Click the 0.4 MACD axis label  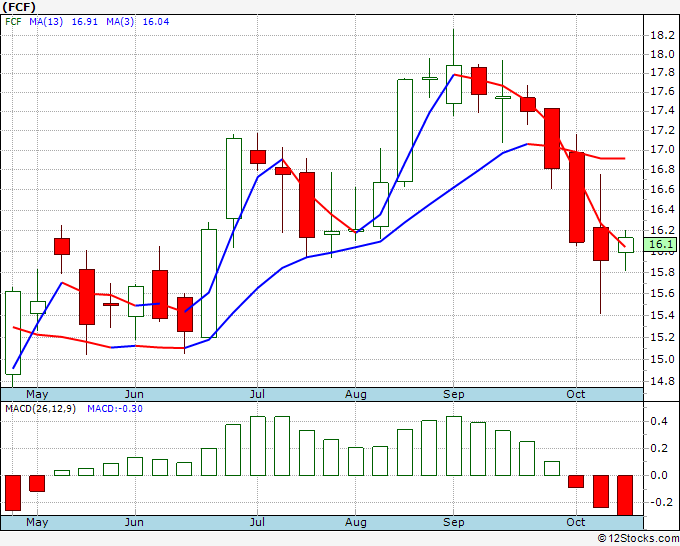point(659,421)
